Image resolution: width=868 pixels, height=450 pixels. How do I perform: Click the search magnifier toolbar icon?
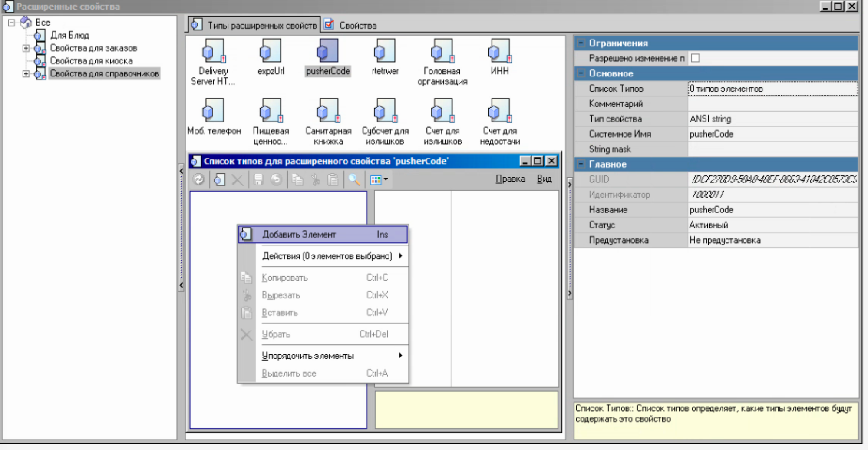(x=354, y=179)
